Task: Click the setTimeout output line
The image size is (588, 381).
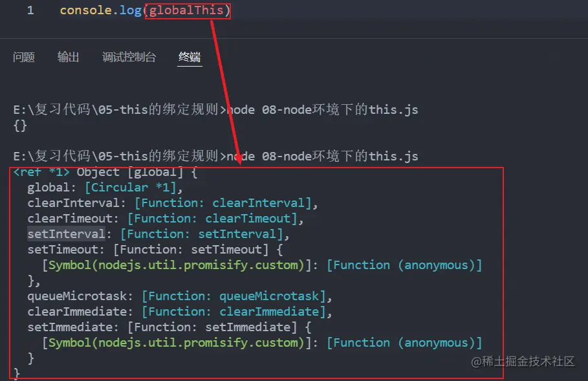Action: 155,250
